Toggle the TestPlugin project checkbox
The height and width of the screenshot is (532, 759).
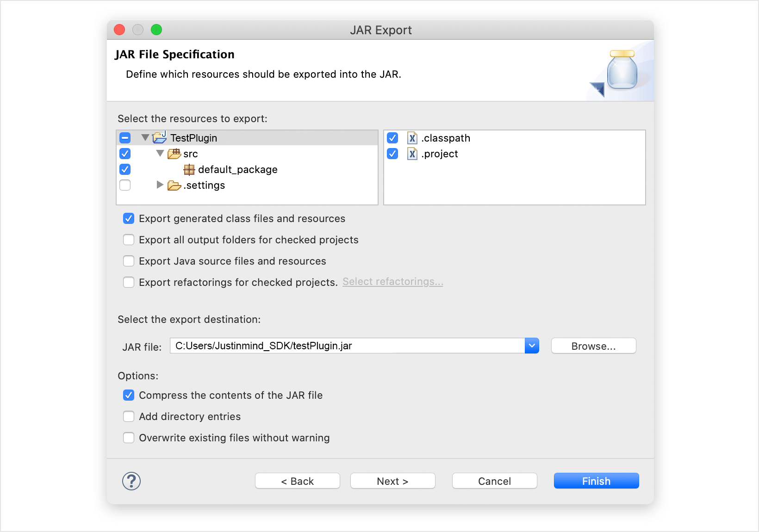pyautogui.click(x=125, y=138)
